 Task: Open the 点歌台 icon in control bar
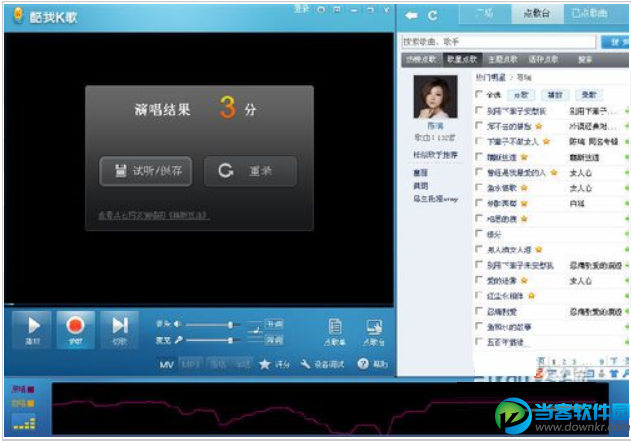point(374,332)
